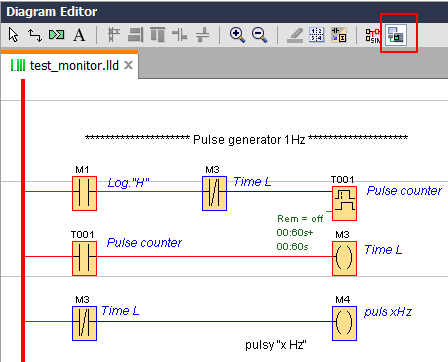448x362 pixels.
Task: Click distribute space horizontally icon
Action: point(180,35)
